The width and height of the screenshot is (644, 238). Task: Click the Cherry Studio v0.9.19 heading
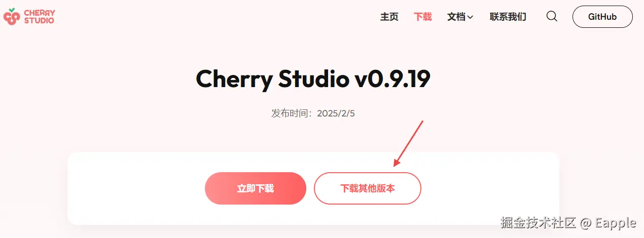point(313,79)
